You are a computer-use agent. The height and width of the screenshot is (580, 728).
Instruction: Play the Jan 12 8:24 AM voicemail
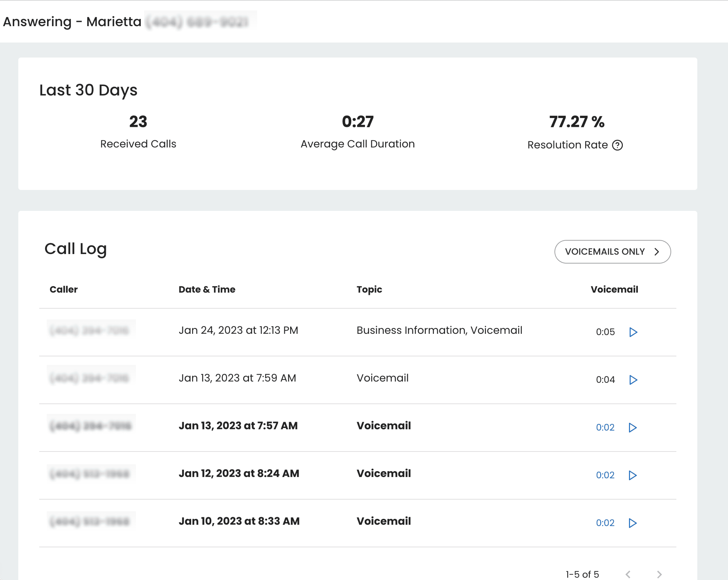[x=632, y=475]
